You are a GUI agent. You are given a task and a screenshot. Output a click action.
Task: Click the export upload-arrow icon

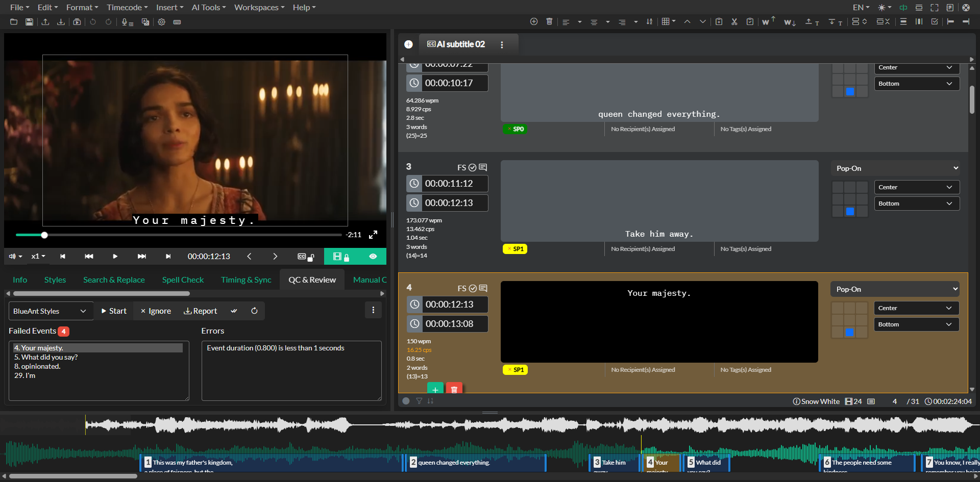(x=45, y=22)
